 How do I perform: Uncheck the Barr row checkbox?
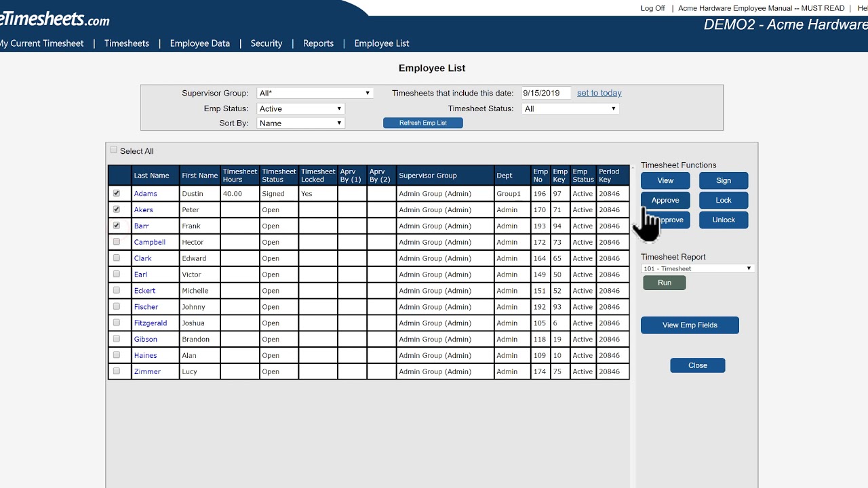pyautogui.click(x=117, y=226)
